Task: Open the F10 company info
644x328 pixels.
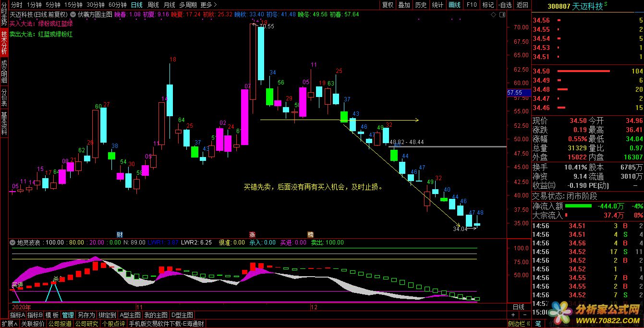Action: [471, 5]
